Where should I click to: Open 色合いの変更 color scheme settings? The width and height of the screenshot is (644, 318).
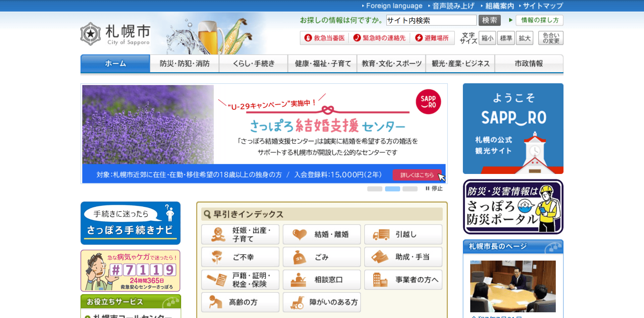click(x=551, y=38)
